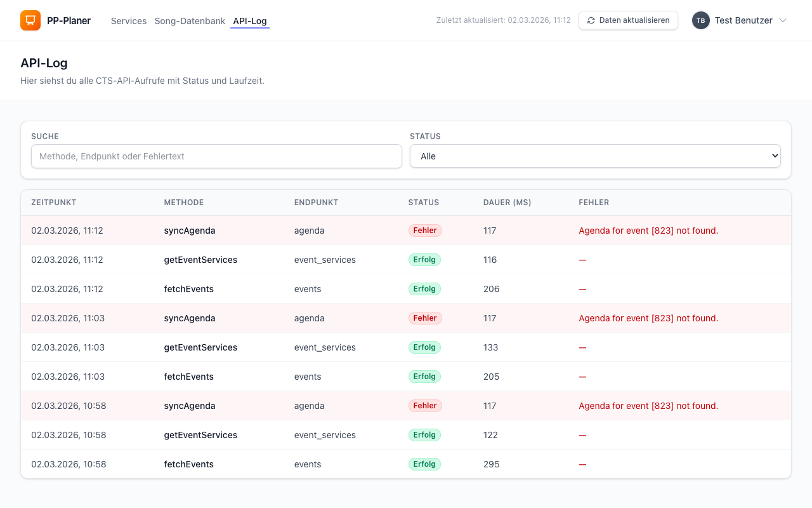Click the refresh icon in Daten aktualisieren
Viewport: 812px width, 508px height.
click(x=591, y=20)
